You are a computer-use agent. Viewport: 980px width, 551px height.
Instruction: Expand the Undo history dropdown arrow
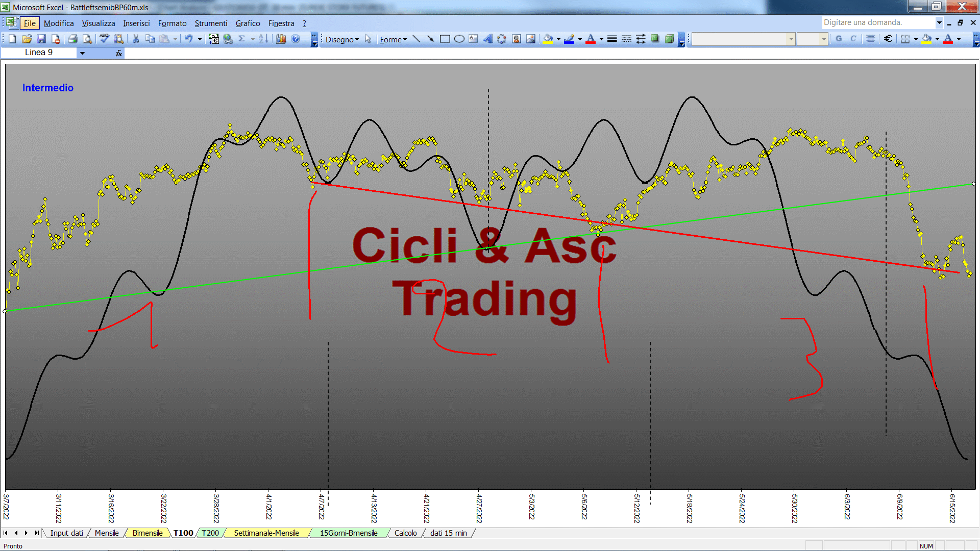(200, 39)
